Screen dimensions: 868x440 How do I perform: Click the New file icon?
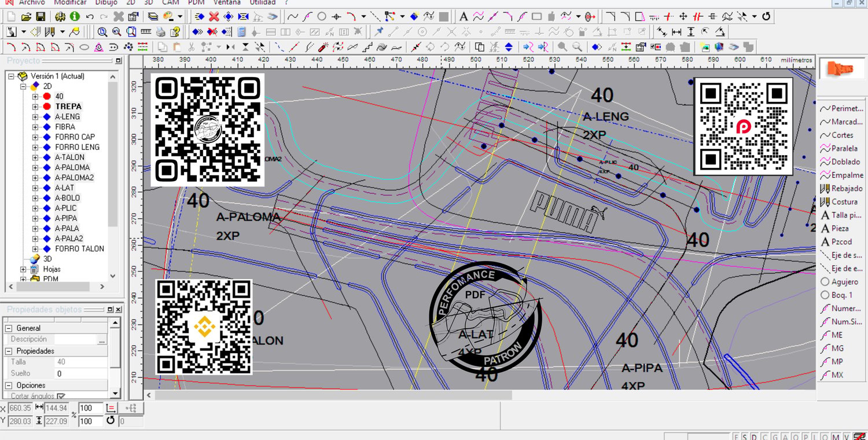(12, 16)
